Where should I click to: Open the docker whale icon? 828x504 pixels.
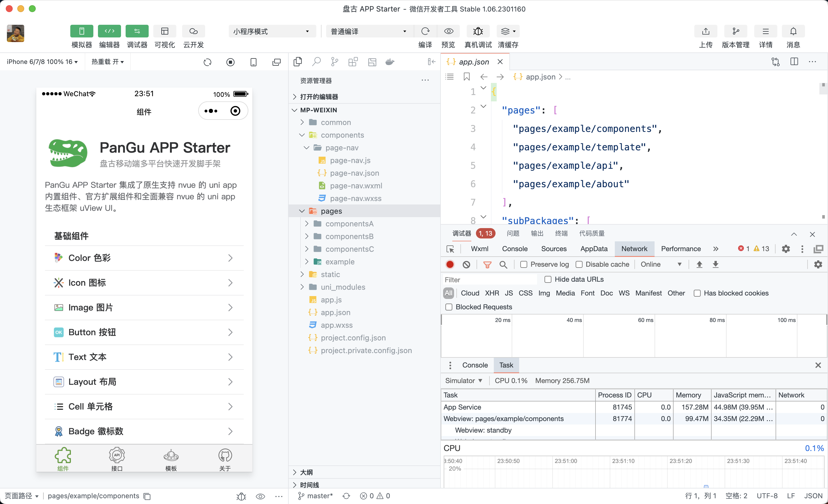(390, 62)
